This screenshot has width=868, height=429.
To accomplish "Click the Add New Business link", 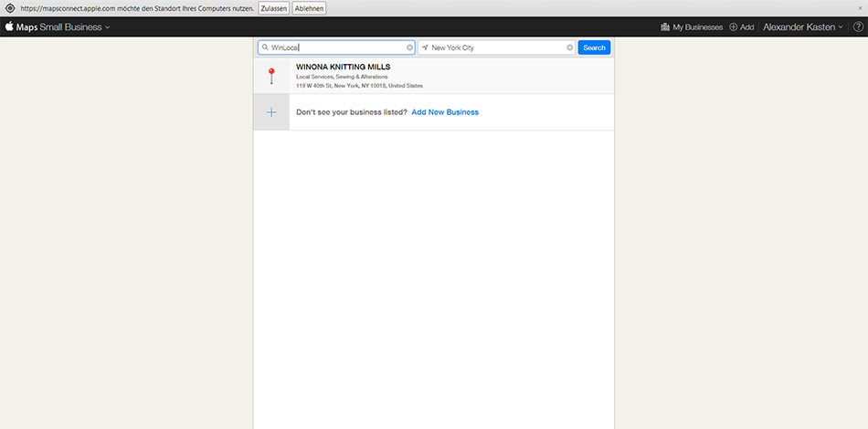I will (445, 112).
